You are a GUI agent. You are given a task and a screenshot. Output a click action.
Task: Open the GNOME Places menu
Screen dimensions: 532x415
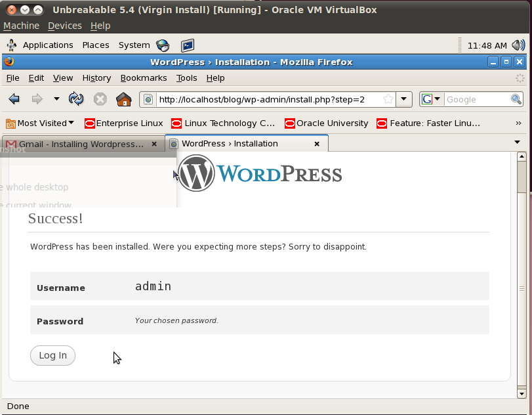pos(96,45)
